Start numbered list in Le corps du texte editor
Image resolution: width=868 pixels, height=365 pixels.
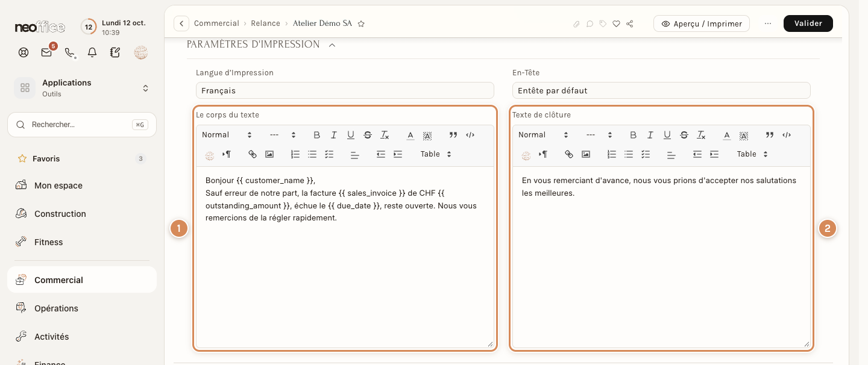coord(295,154)
